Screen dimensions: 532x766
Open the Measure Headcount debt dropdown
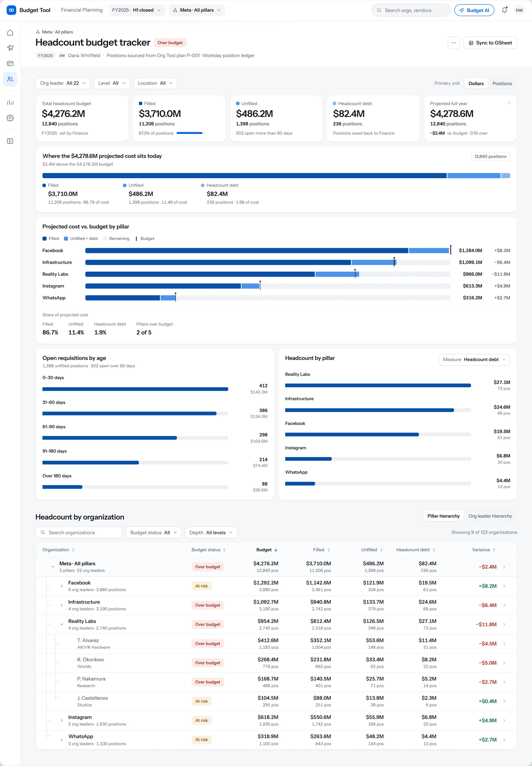(x=474, y=359)
